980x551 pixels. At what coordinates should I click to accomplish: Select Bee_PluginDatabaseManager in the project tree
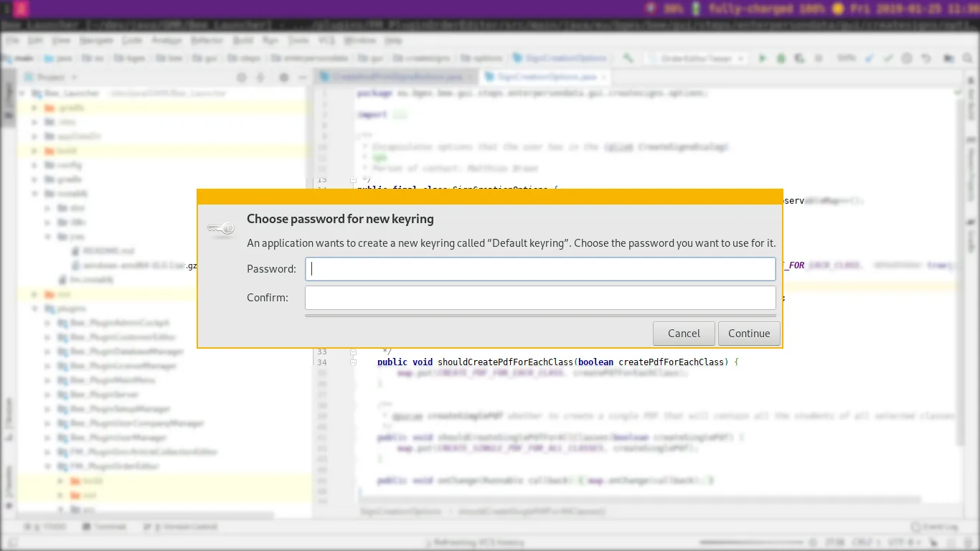[x=121, y=352]
